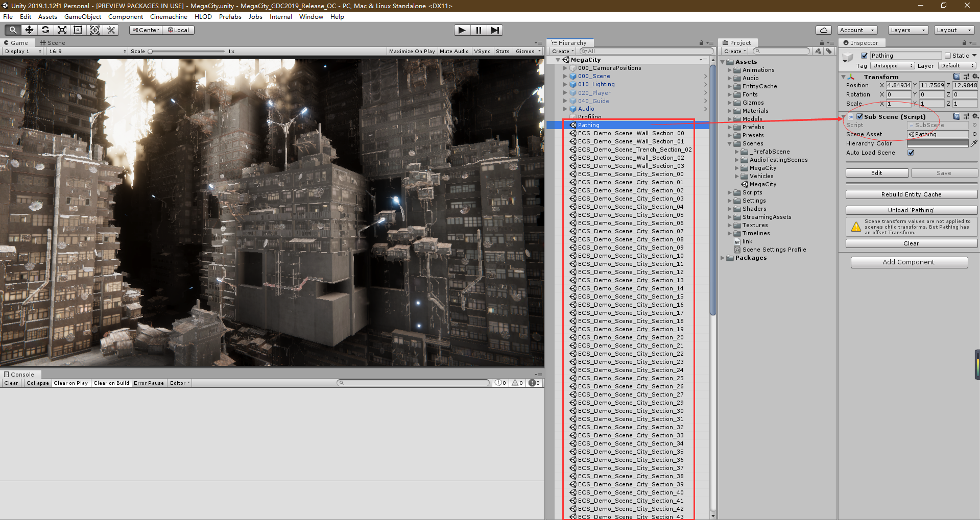Focus the Hierarchy search field

647,51
